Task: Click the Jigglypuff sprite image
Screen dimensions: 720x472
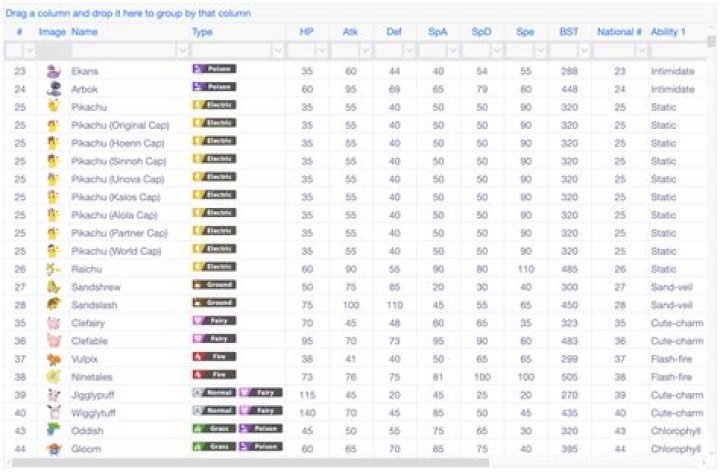Action: tap(54, 395)
